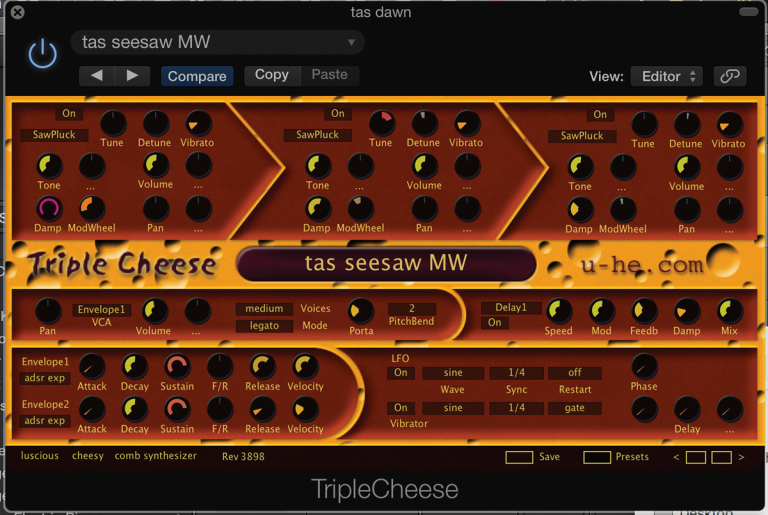Click the second oscillator Vibrato knob
Screen dimensions: 768x515
click(467, 123)
